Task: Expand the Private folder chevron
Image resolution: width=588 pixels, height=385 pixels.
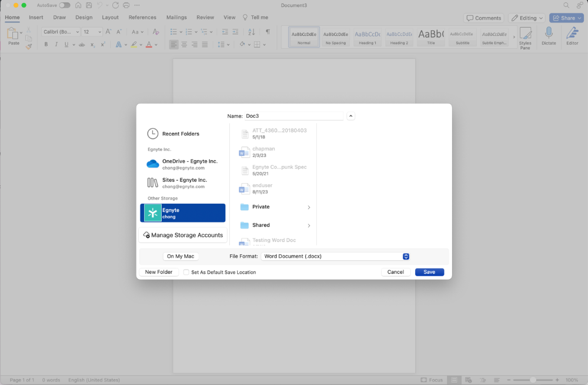Action: click(309, 207)
